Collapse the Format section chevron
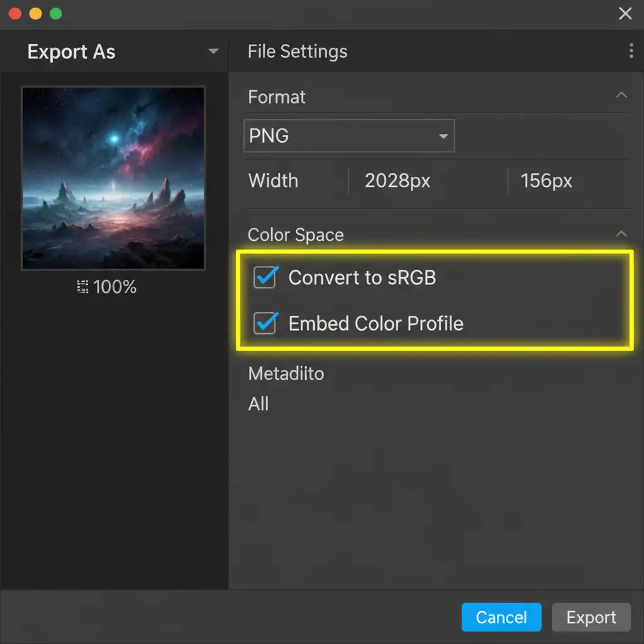This screenshot has height=644, width=644. tap(621, 96)
